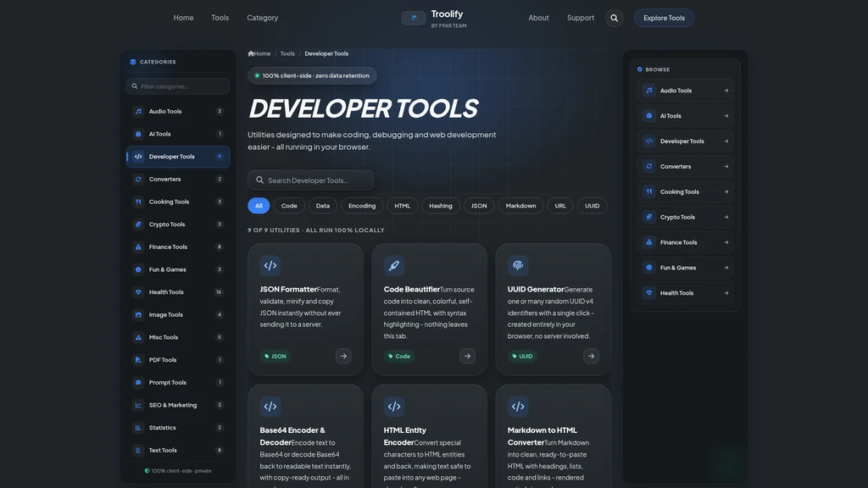Select the Data filter chip
The height and width of the screenshot is (488, 868).
(323, 206)
